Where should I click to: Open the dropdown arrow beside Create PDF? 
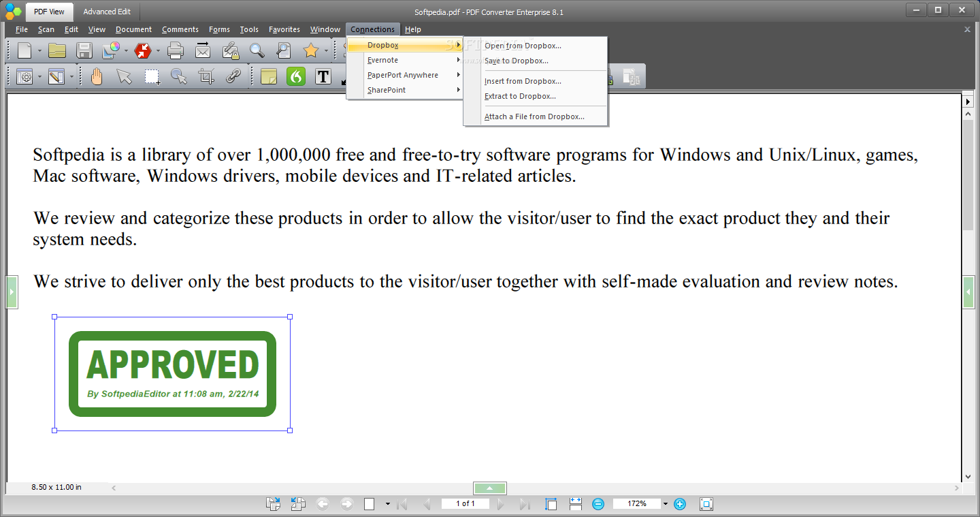click(126, 50)
